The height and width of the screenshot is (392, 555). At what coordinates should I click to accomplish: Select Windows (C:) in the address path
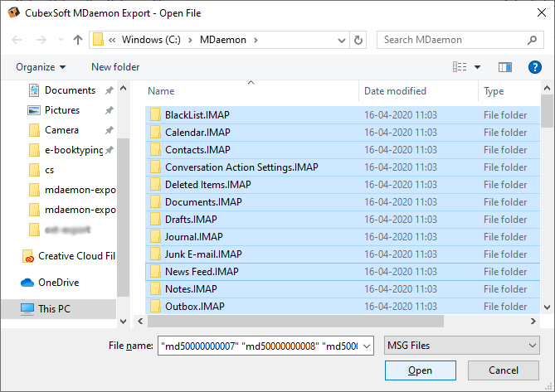tap(151, 40)
